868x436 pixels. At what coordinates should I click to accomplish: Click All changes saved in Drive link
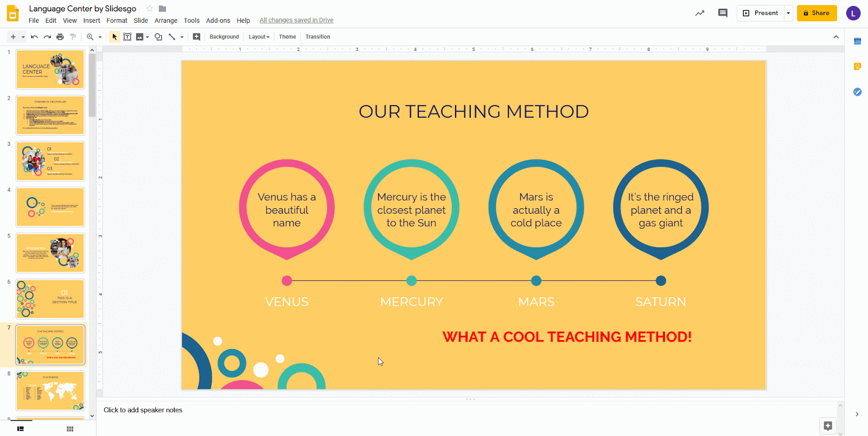pos(296,21)
